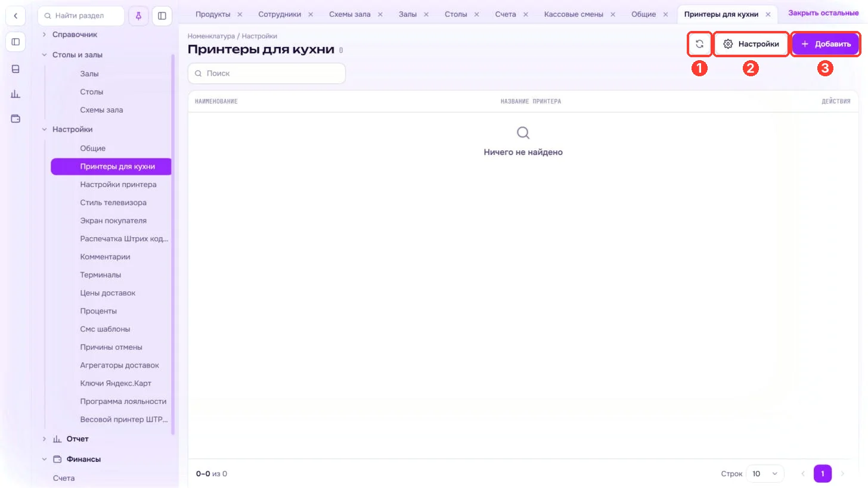Switch to the Сотрудники tab
This screenshot has width=868, height=488.
[280, 14]
